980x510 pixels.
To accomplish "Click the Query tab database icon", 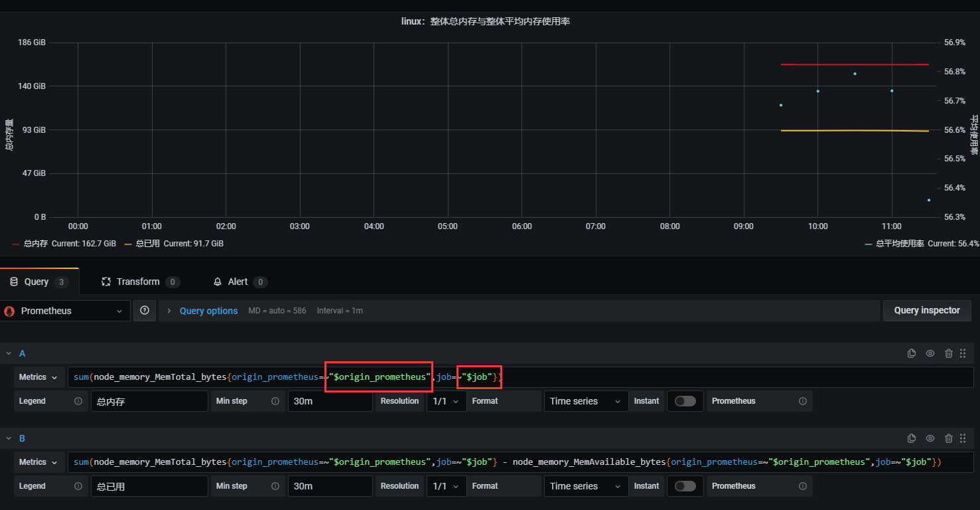I will pos(14,282).
